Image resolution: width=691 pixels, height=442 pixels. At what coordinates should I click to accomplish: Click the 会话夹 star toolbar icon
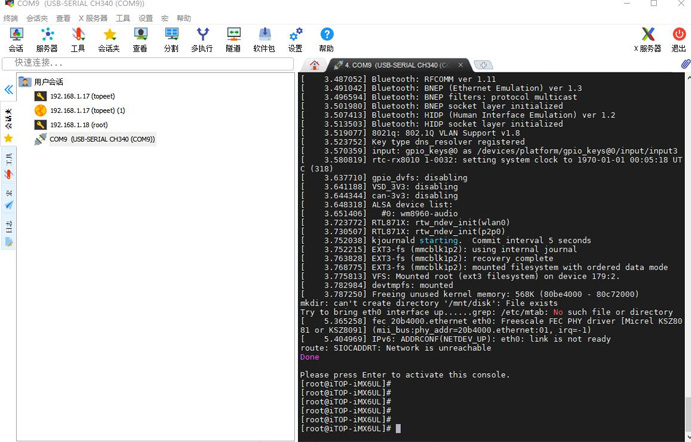tap(109, 39)
